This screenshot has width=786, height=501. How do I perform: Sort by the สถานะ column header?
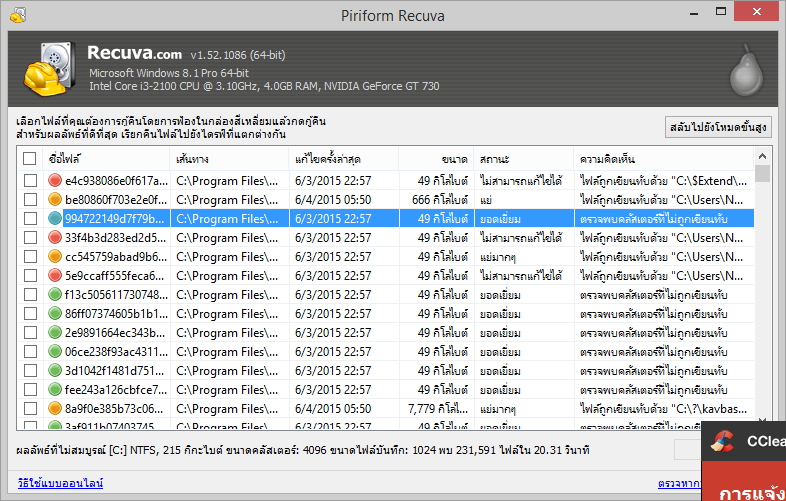[524, 159]
